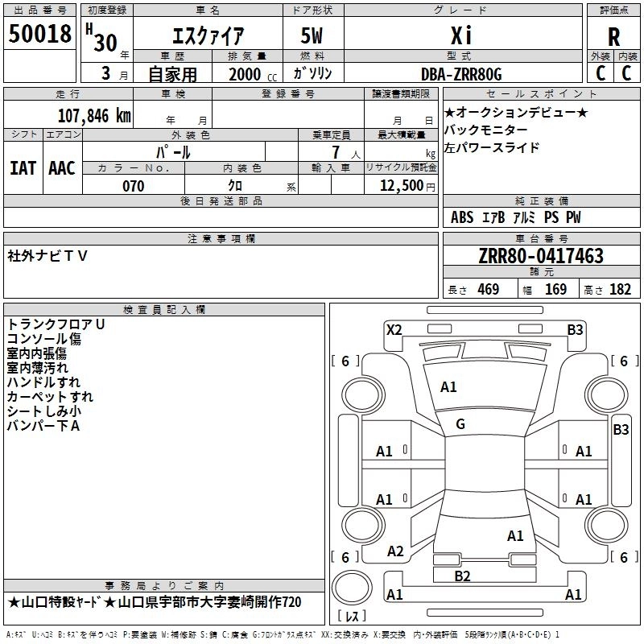Viewport: 644px width, 644px height.
Task: Select the lot number 50018
Action: [39, 34]
